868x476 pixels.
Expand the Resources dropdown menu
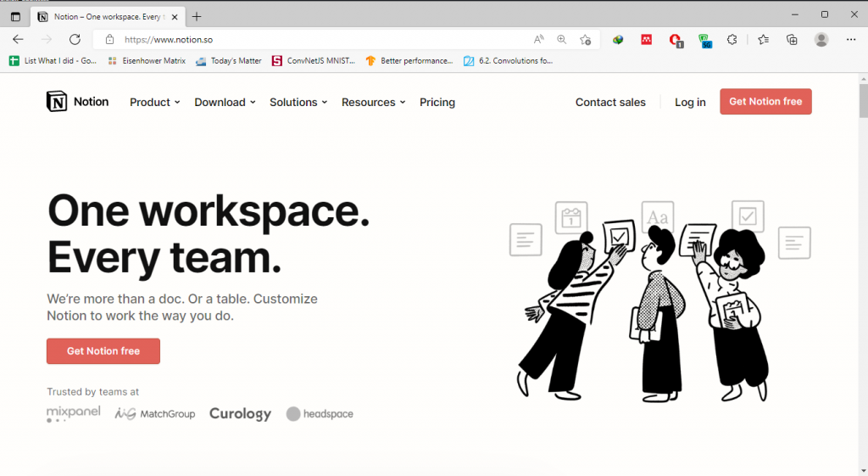374,102
